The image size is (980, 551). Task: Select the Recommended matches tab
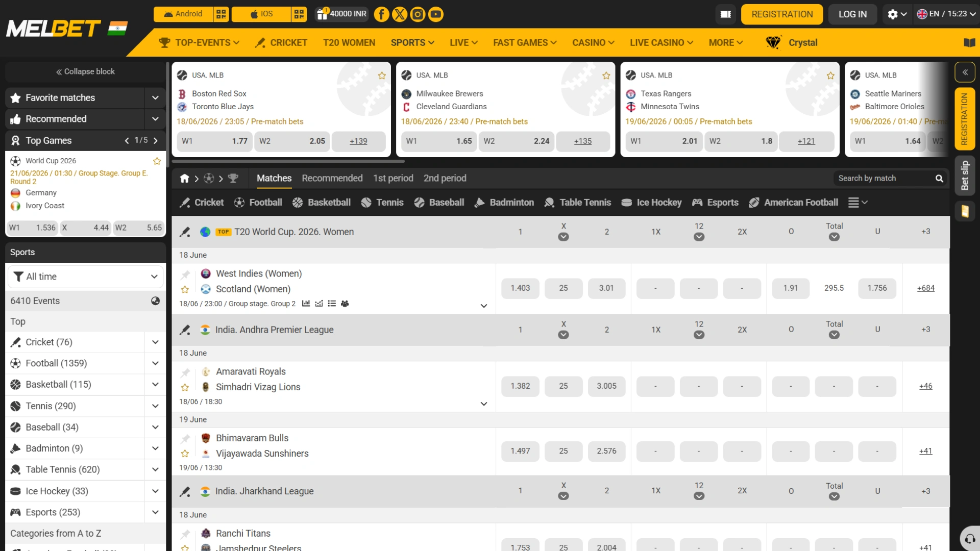332,179
